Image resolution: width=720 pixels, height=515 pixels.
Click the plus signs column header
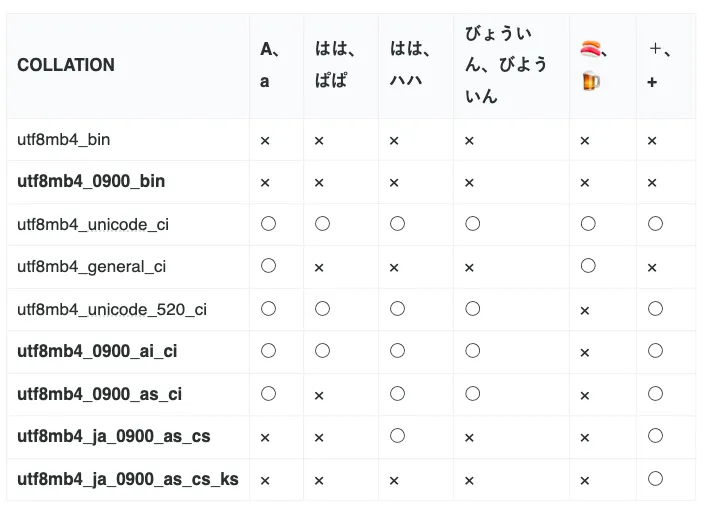[659, 65]
